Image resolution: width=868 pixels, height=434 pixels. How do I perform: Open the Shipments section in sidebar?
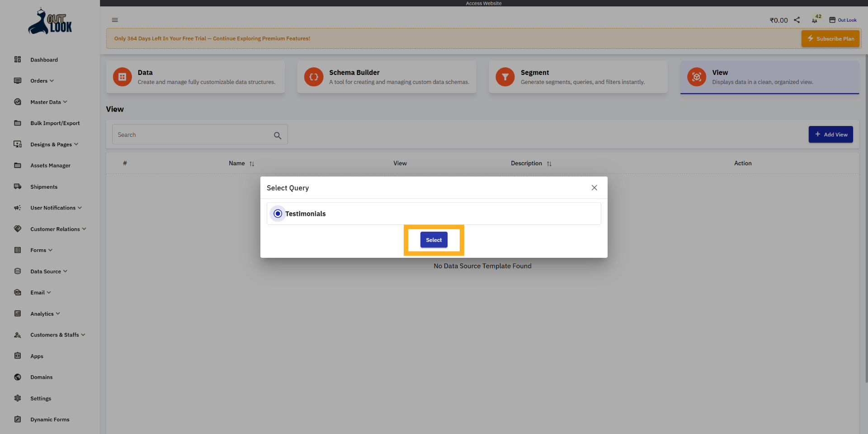tap(44, 187)
